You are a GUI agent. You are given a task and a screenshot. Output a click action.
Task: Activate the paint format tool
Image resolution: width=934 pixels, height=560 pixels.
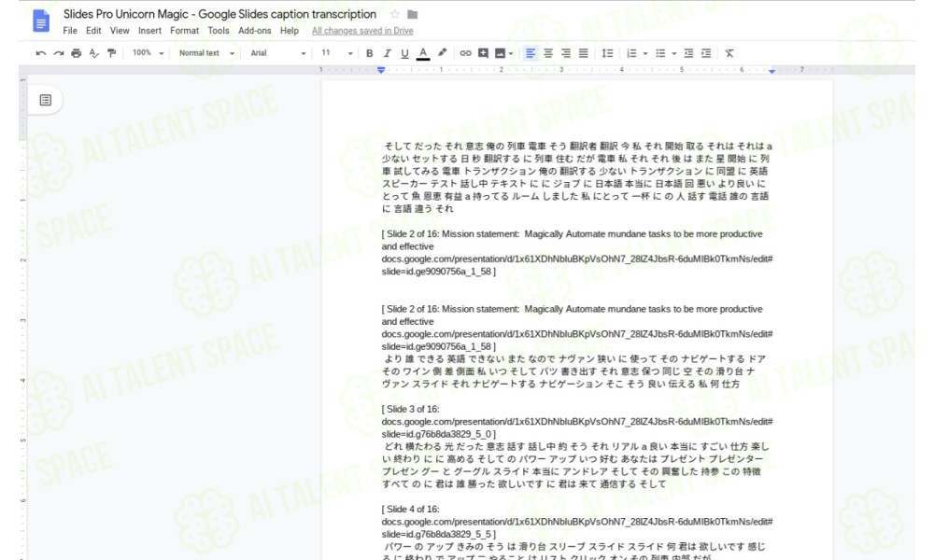point(111,53)
